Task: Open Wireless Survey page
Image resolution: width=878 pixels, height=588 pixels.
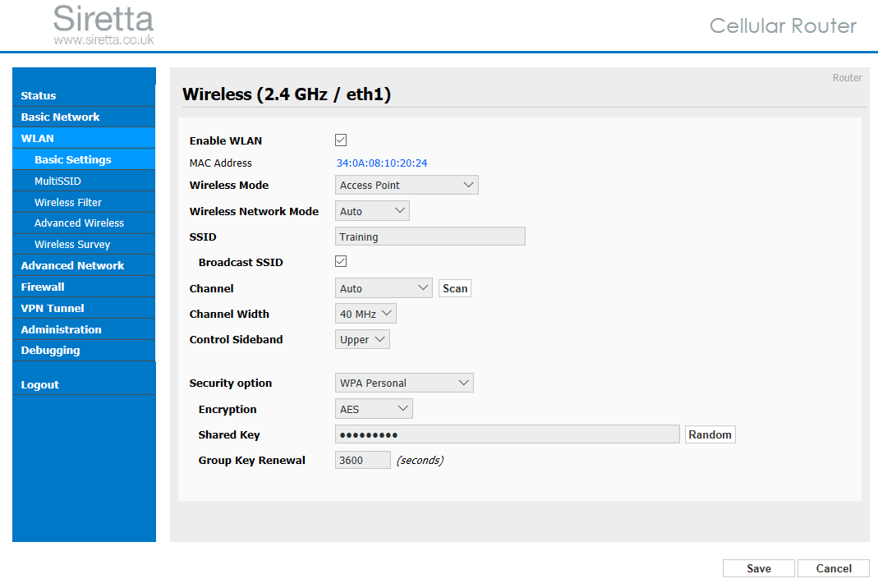Action: [84, 244]
